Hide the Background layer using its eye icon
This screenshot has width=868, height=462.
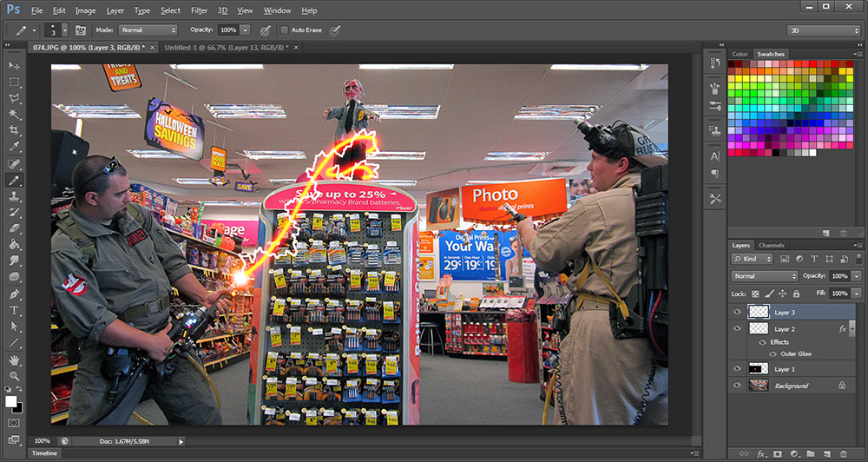tap(737, 385)
